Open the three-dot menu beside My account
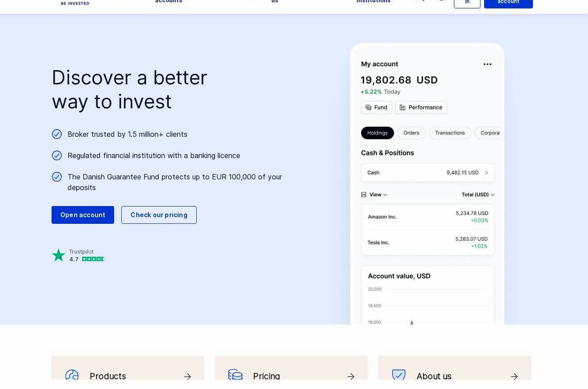The image size is (588, 389). (487, 64)
